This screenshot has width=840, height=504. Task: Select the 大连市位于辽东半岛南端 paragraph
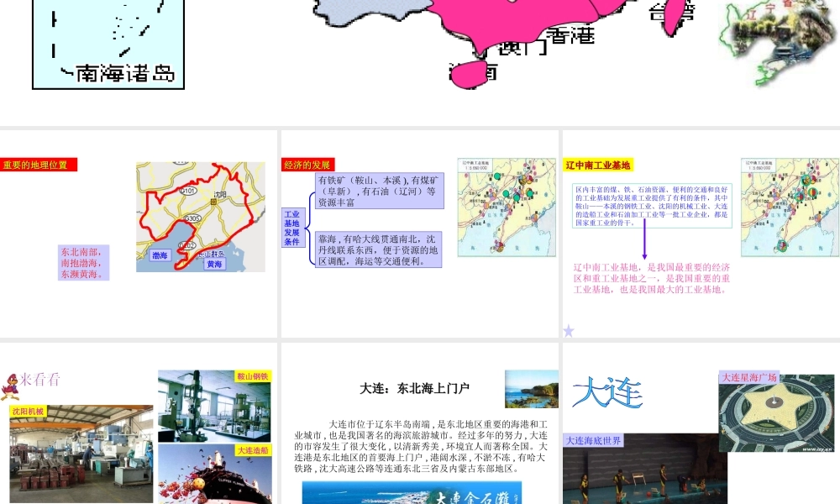click(x=421, y=446)
